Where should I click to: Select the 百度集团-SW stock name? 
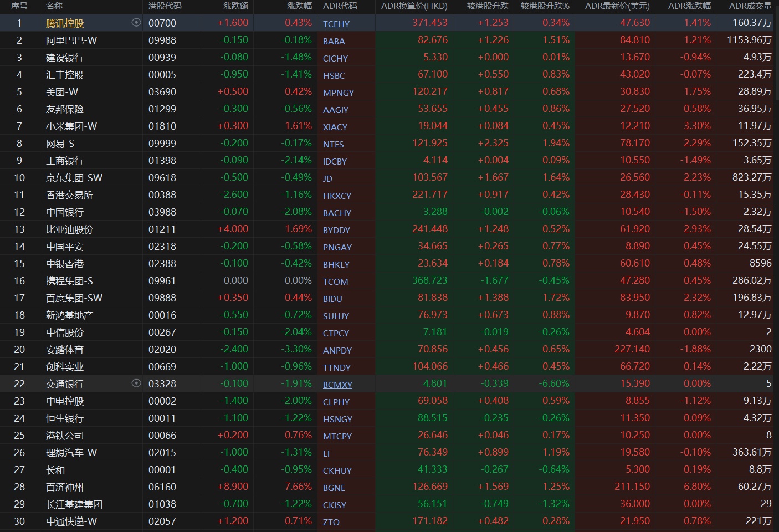pos(74,298)
